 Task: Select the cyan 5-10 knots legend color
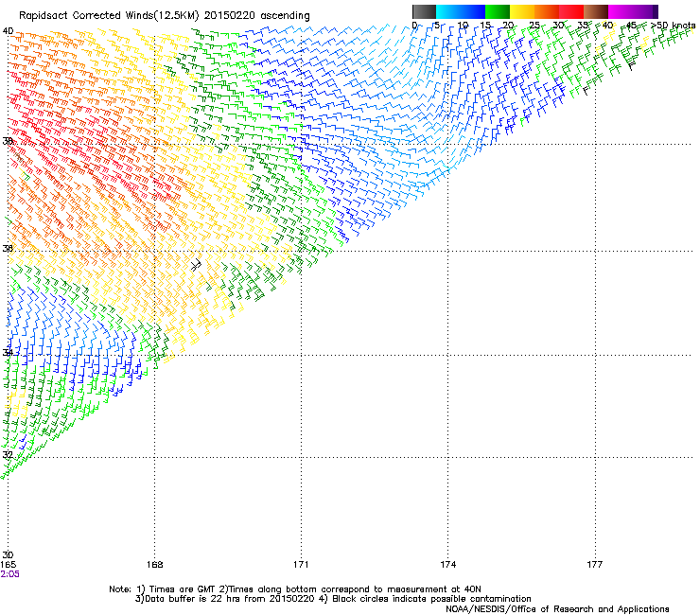pyautogui.click(x=448, y=11)
